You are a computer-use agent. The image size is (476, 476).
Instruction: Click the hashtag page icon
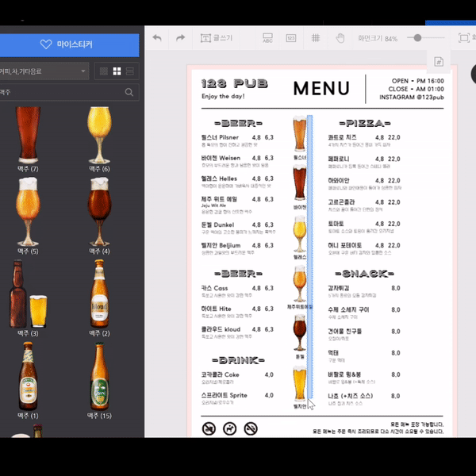click(x=439, y=62)
